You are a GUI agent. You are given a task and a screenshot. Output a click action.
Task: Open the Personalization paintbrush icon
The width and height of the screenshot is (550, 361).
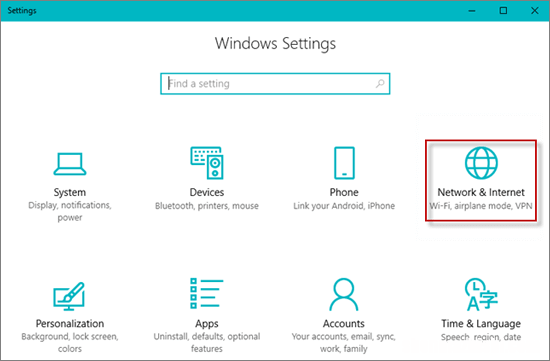tap(69, 296)
